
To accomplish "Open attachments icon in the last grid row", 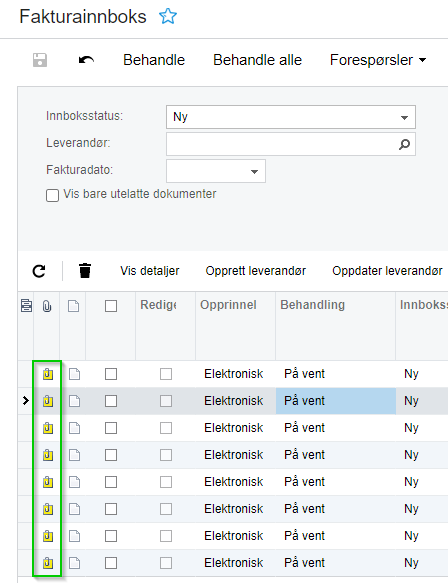I will pyautogui.click(x=48, y=563).
